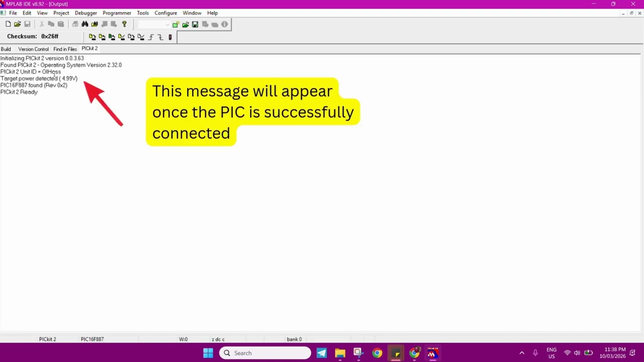Click the MPLAB IDE taskbar icon

(x=433, y=353)
